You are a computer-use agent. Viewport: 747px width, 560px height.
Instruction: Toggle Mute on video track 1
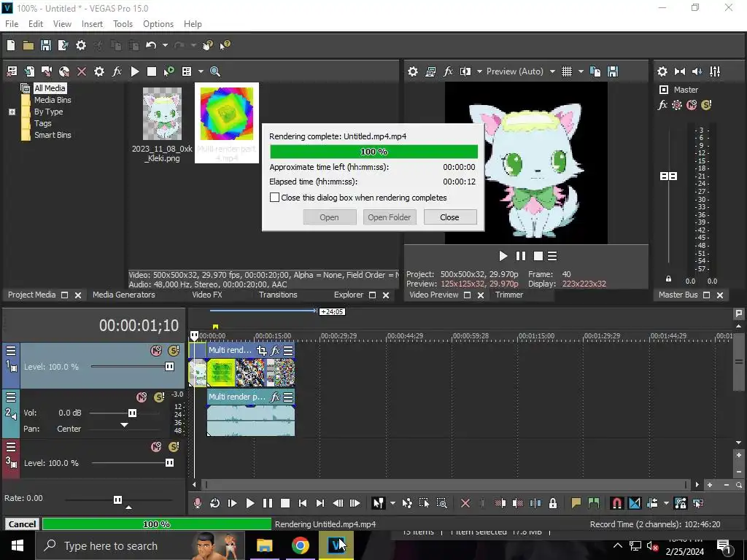coord(156,351)
